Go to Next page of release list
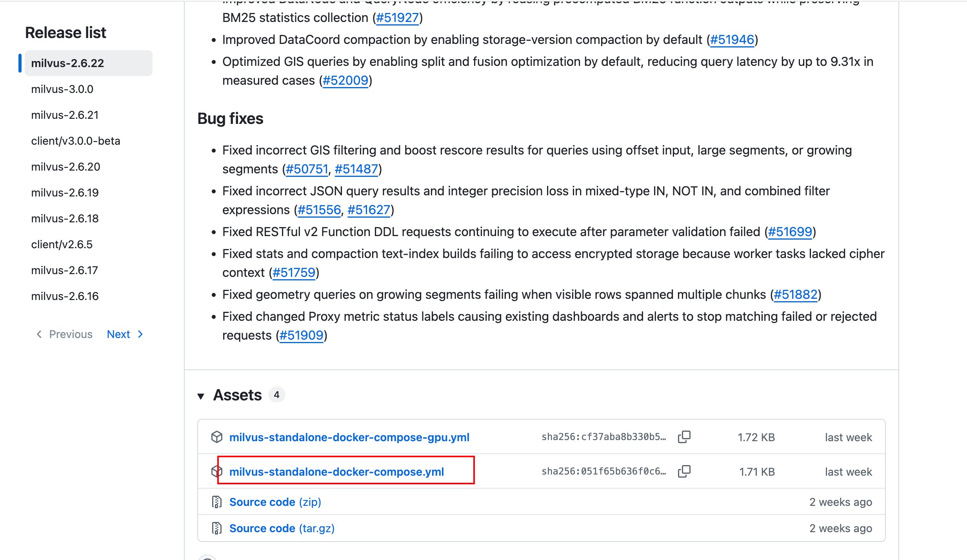This screenshot has height=560, width=967. 125,334
